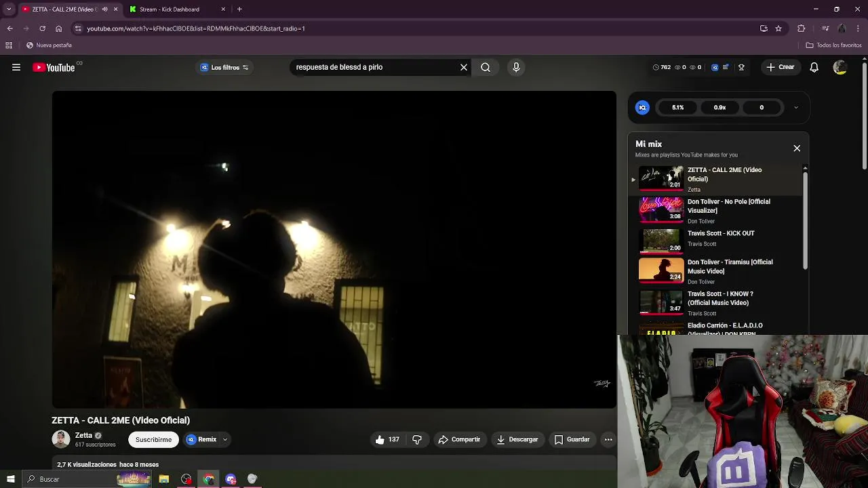Click Guardar to save the video
The height and width of the screenshot is (488, 868).
(572, 439)
